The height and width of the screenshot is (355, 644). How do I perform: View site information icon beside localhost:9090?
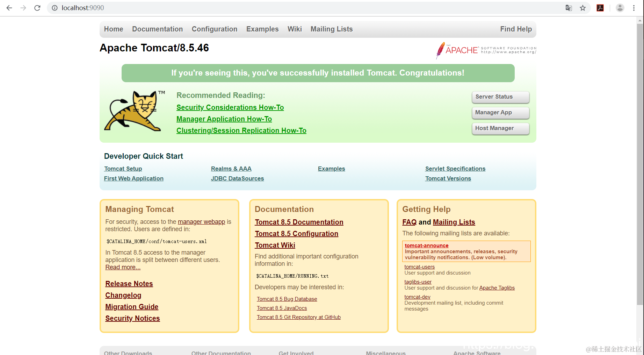click(x=55, y=8)
